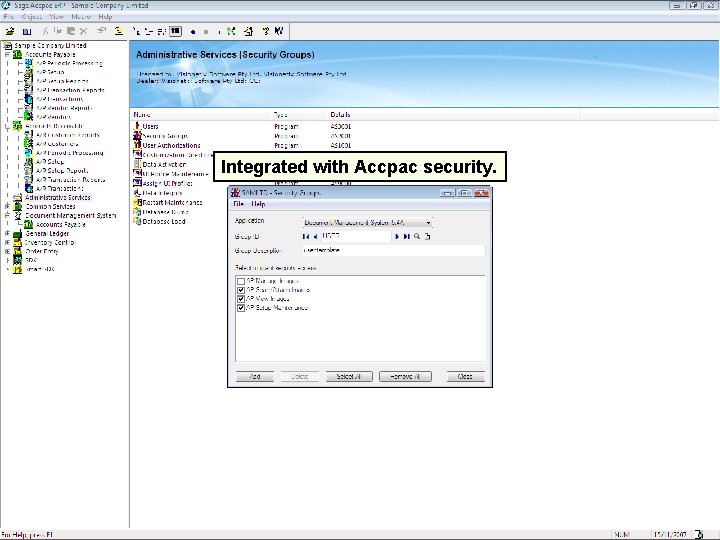720x540 pixels.
Task: Click the Add button
Action: coord(255,377)
